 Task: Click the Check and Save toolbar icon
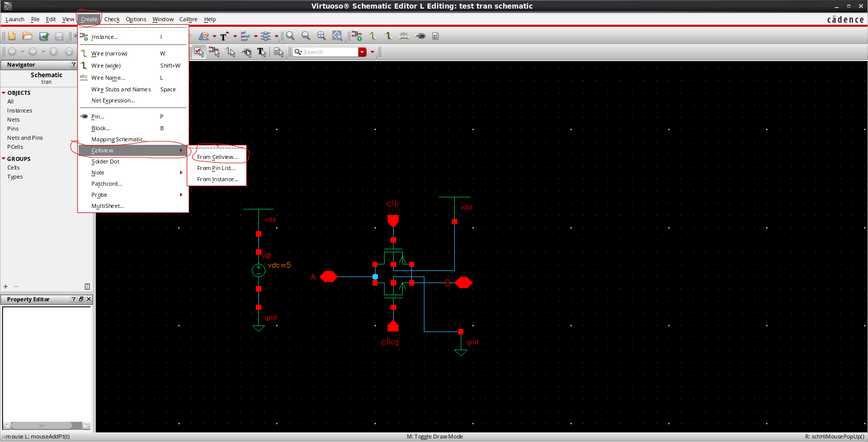click(44, 36)
